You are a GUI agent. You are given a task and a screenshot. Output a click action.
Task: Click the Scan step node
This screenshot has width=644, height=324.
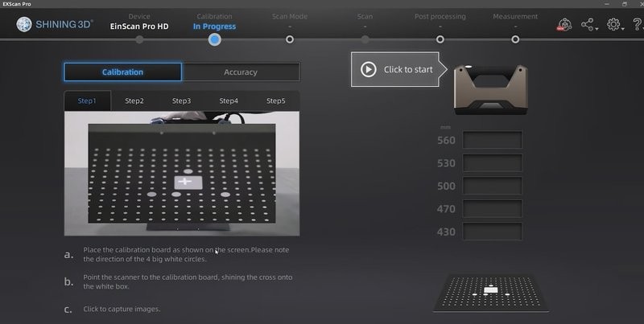pos(365,39)
